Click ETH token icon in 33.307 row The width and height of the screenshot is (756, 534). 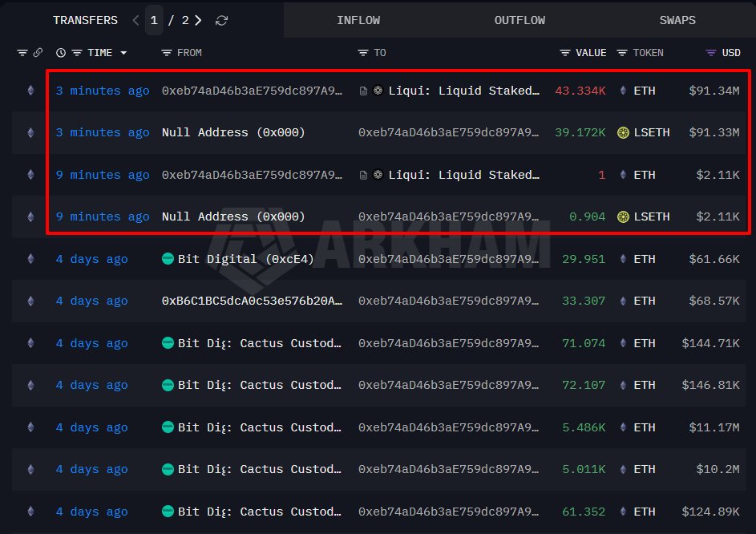point(623,301)
